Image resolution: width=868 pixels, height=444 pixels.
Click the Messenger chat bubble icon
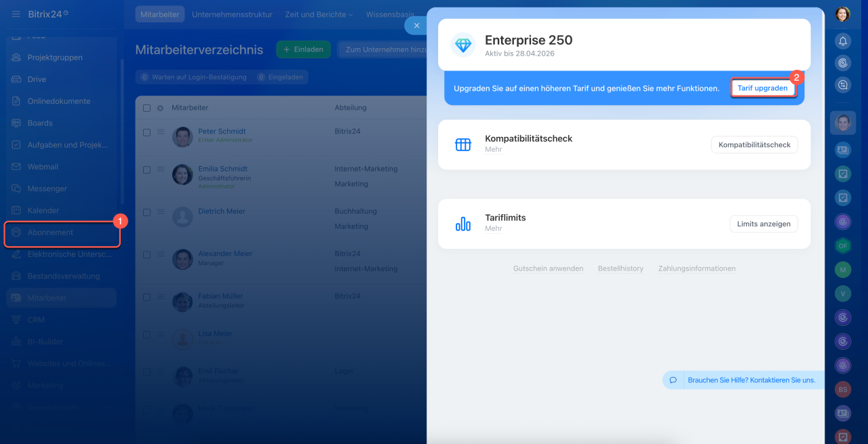(x=16, y=188)
